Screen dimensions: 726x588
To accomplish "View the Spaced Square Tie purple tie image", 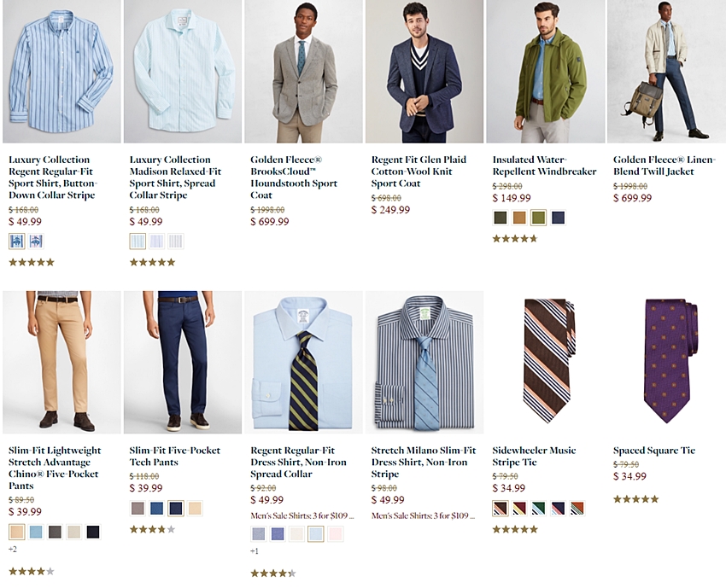I will 667,362.
